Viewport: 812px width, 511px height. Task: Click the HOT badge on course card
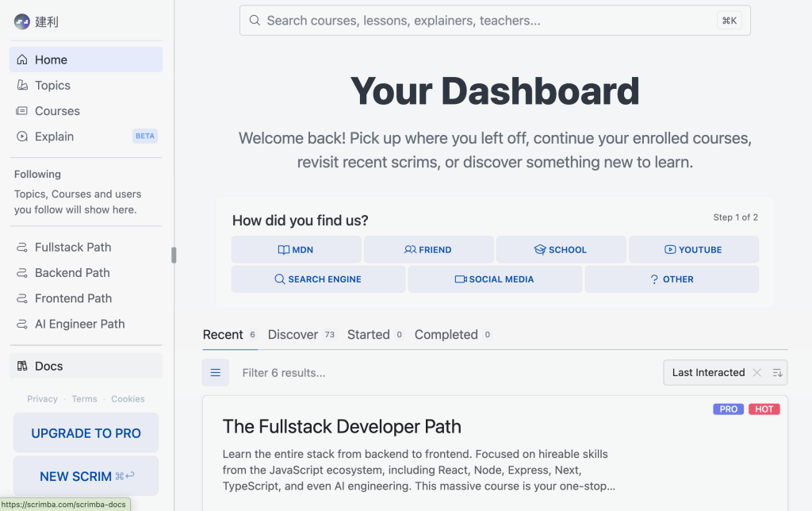click(764, 409)
